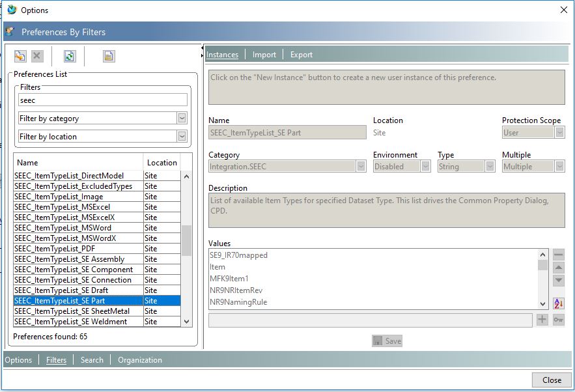Click the Refresh preferences icon
The height and width of the screenshot is (392, 575).
point(70,55)
